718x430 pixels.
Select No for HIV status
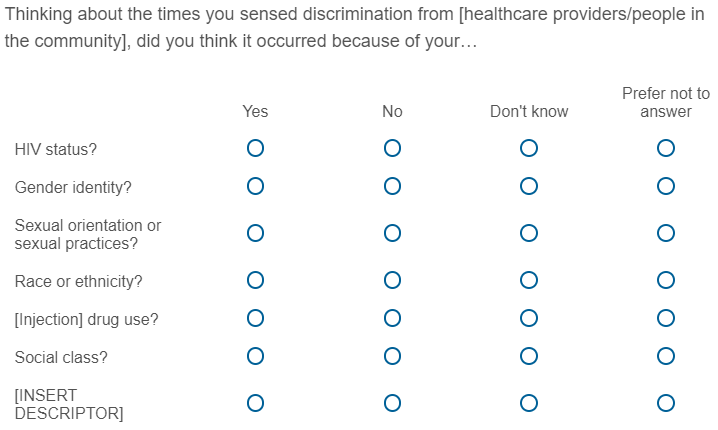[392, 149]
